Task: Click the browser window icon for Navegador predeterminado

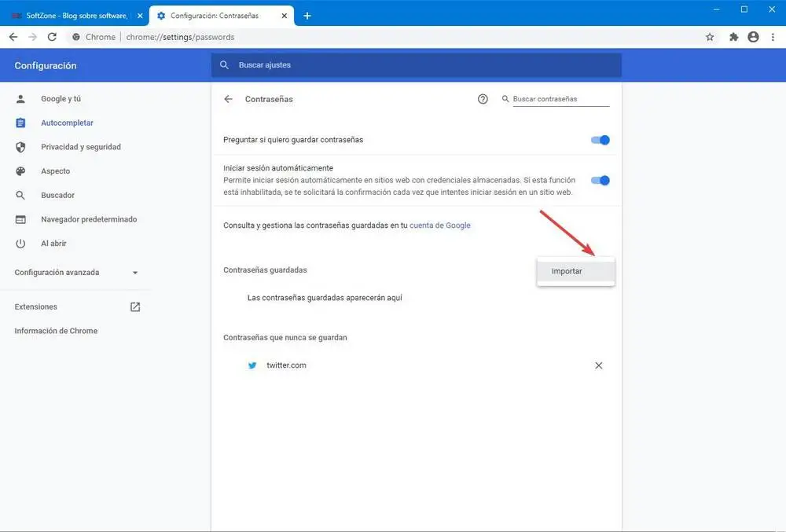Action: (x=20, y=219)
